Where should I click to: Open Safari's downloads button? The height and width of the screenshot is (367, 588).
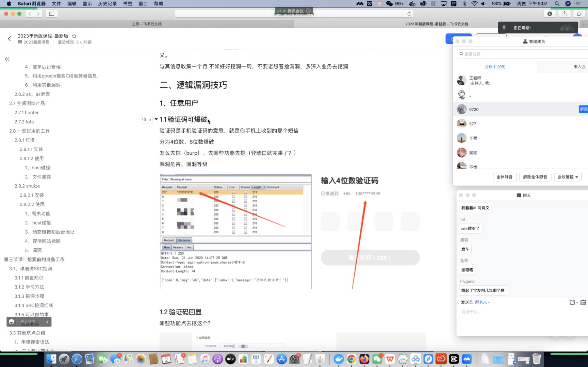coord(550,14)
